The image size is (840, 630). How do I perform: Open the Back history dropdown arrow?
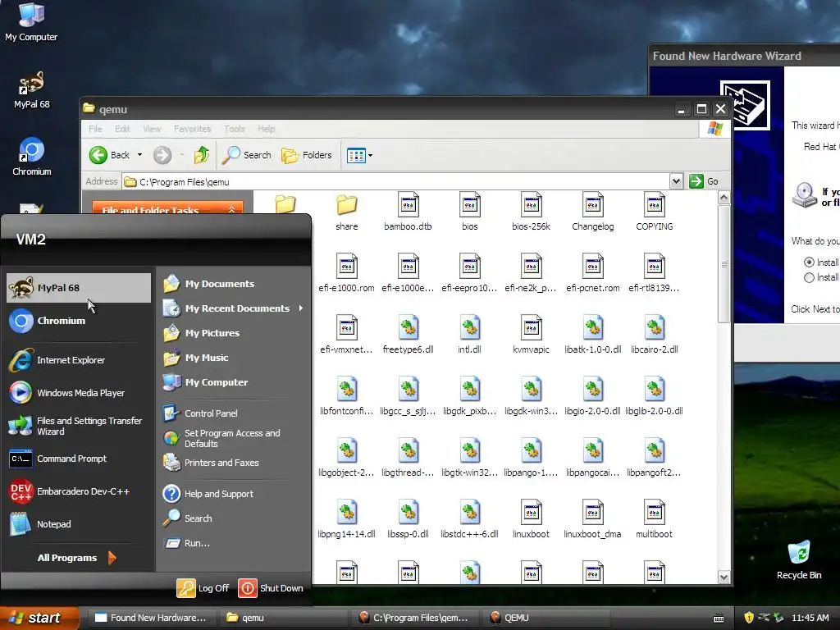pos(139,155)
